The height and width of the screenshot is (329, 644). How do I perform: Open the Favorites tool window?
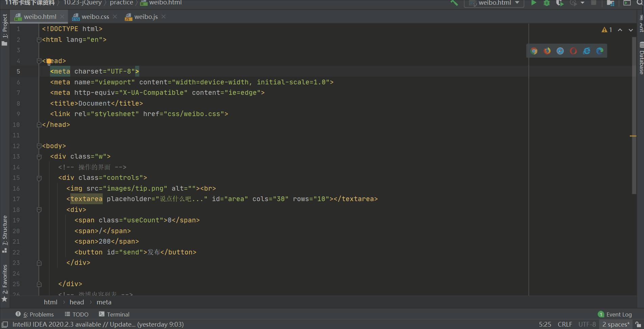(4, 283)
